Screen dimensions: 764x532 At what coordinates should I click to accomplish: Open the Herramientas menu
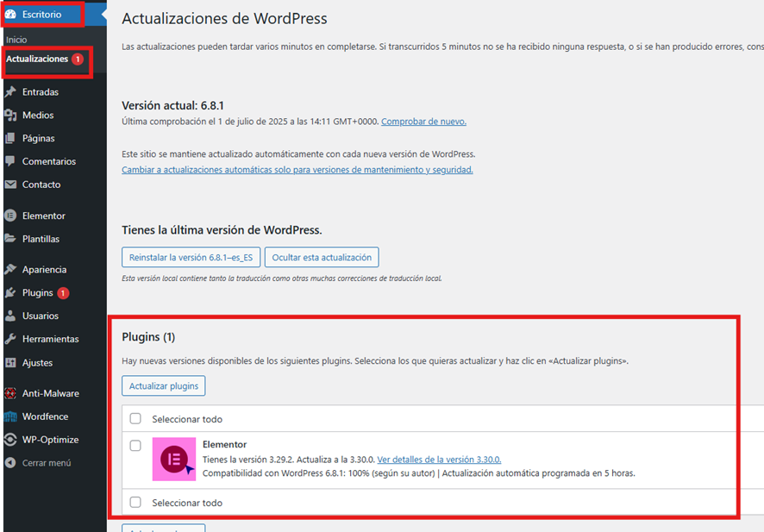(51, 339)
